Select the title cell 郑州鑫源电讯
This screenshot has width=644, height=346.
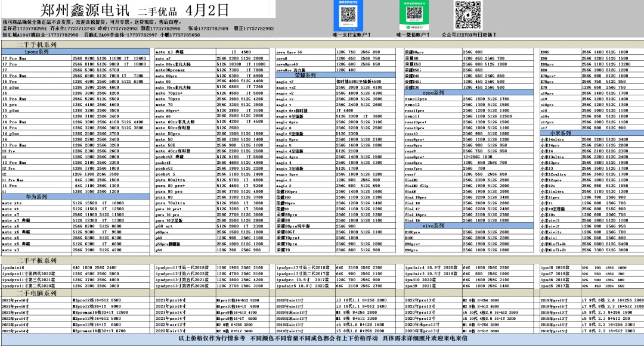pyautogui.click(x=85, y=10)
